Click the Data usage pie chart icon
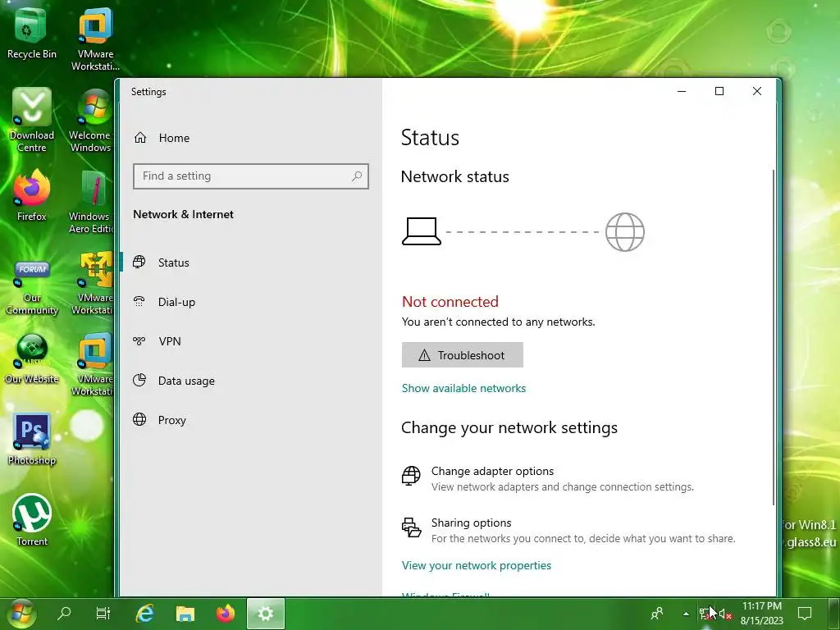This screenshot has width=840, height=630. 139,380
